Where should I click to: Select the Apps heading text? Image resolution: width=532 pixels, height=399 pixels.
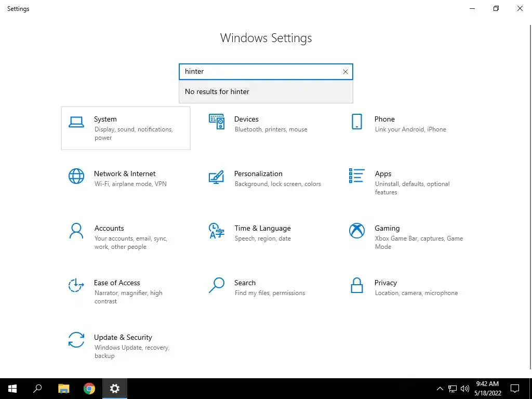(x=383, y=174)
